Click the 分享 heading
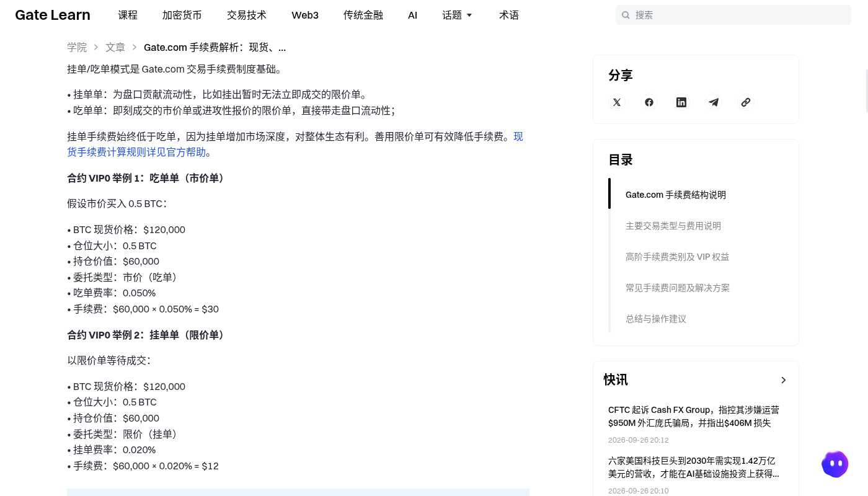Screen dimensions: 868x496 tap(621, 76)
